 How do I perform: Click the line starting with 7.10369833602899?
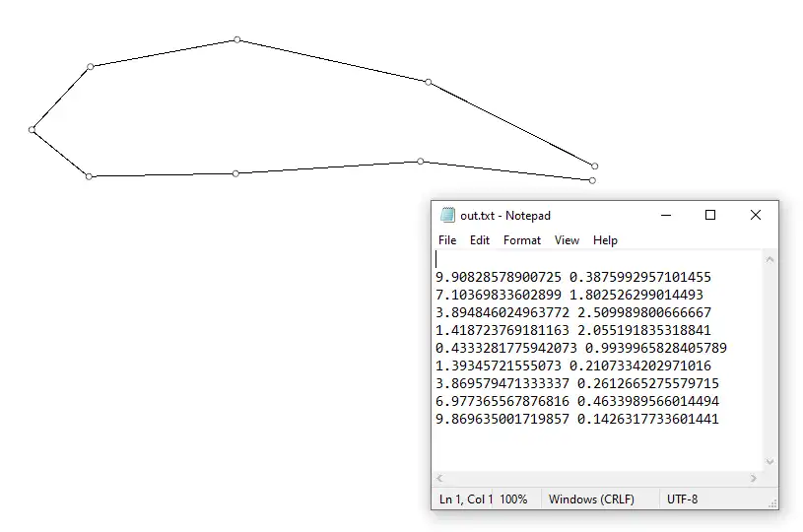point(569,295)
